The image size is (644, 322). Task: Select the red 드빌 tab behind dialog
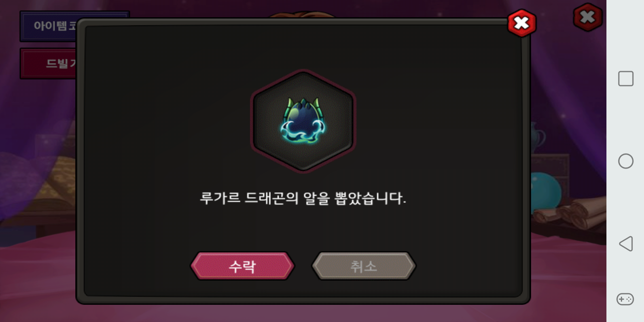click(x=48, y=64)
